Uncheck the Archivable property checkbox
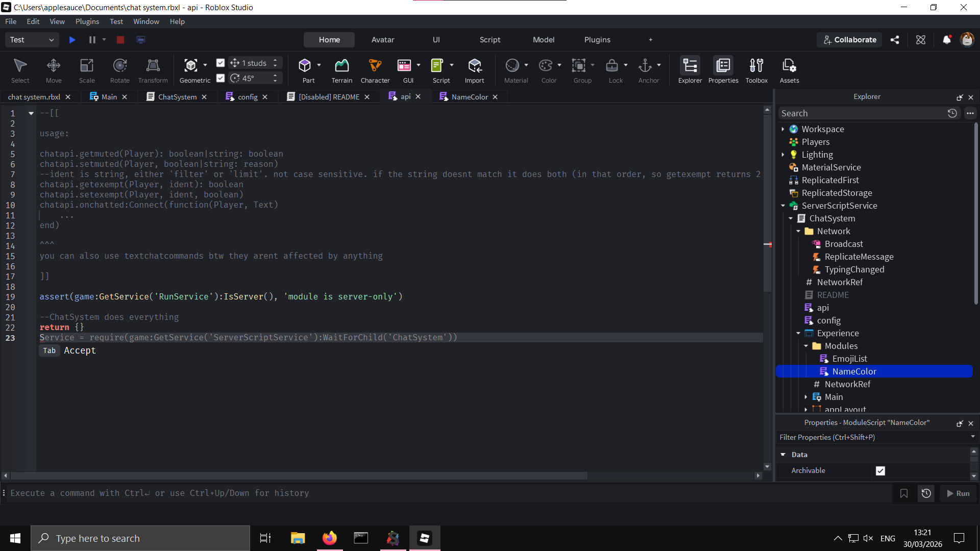 880,470
